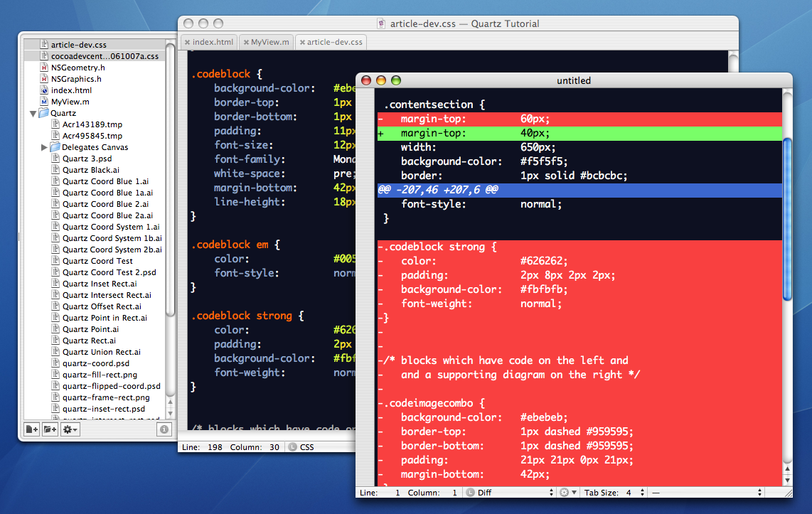Select NSGeometry.h in the file list
Viewport: 812px width, 514px height.
point(78,68)
